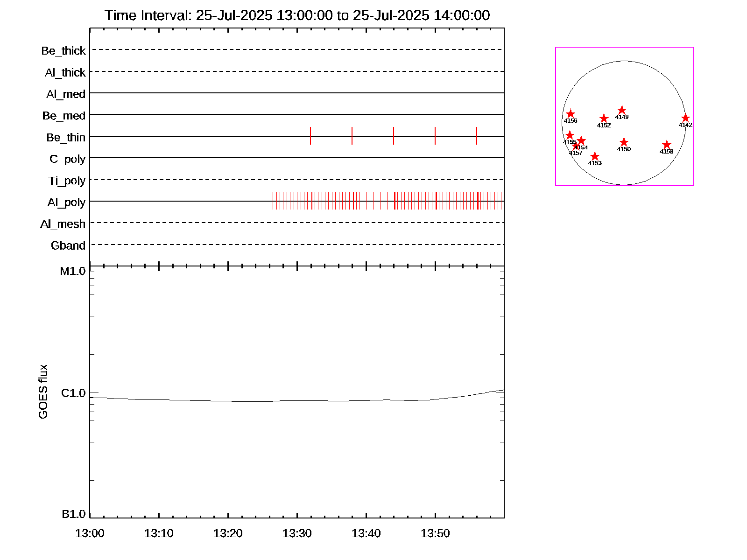Select the Be_thick filter label
Screen dimensions: 747x560
click(63, 51)
